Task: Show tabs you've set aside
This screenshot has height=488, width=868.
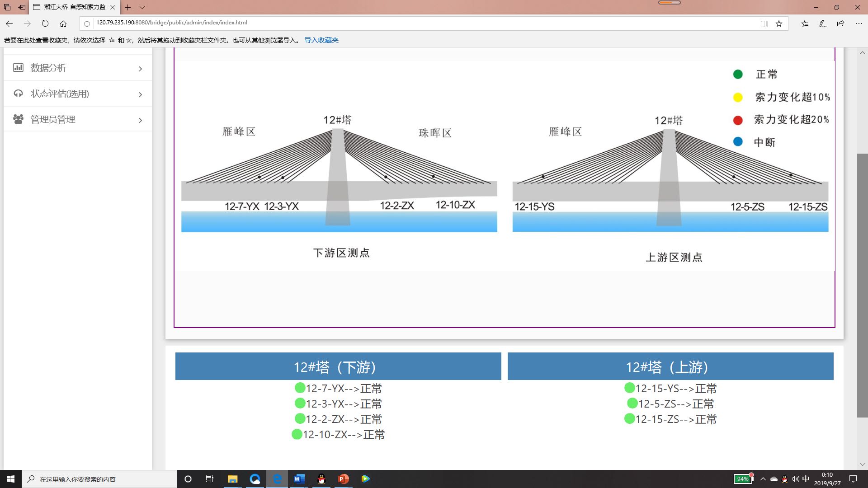Action: (7, 7)
